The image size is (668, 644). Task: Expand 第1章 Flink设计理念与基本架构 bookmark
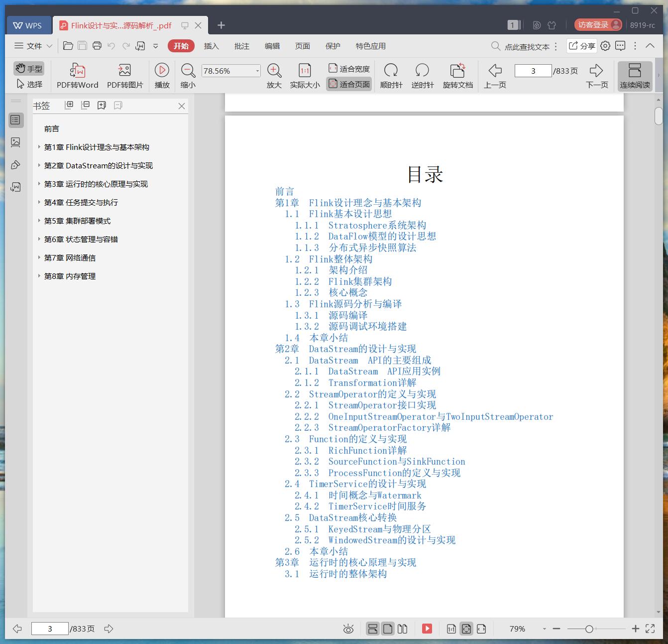pyautogui.click(x=39, y=147)
